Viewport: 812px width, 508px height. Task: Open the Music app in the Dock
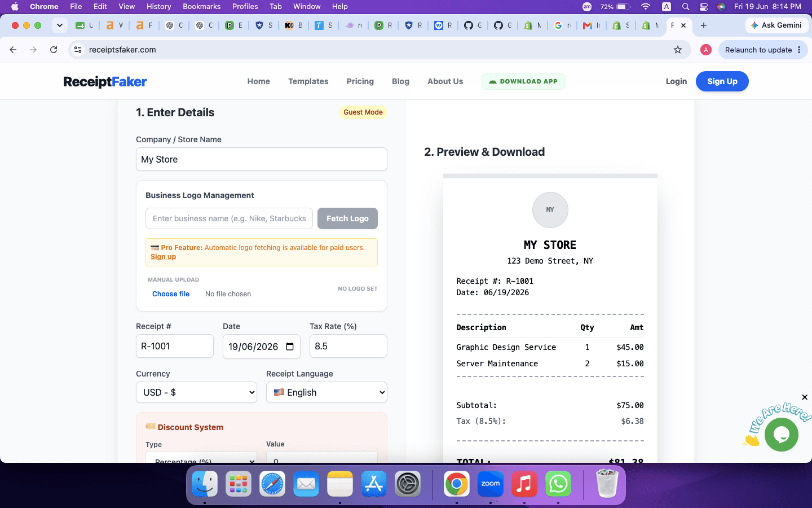[x=524, y=484]
